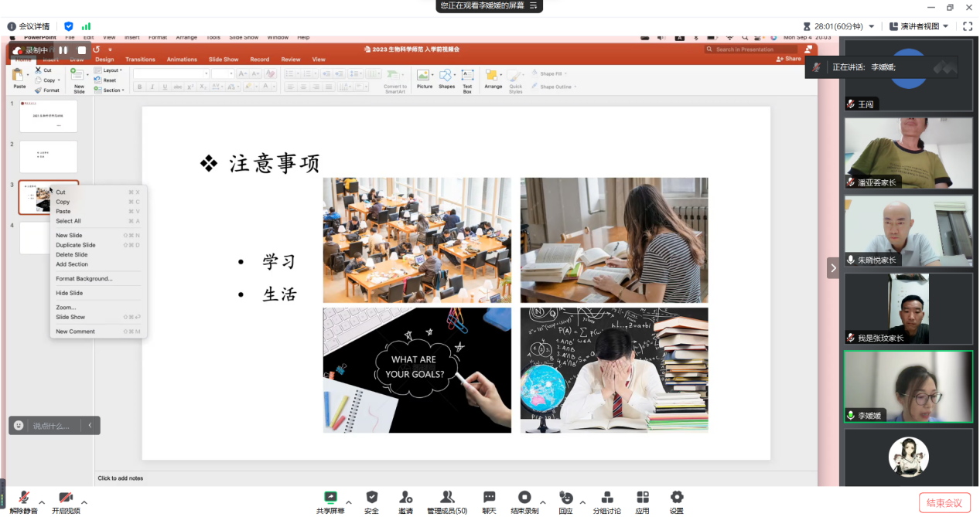The image size is (980, 517).
Task: Open 会议详情 meeting details
Action: click(x=27, y=26)
